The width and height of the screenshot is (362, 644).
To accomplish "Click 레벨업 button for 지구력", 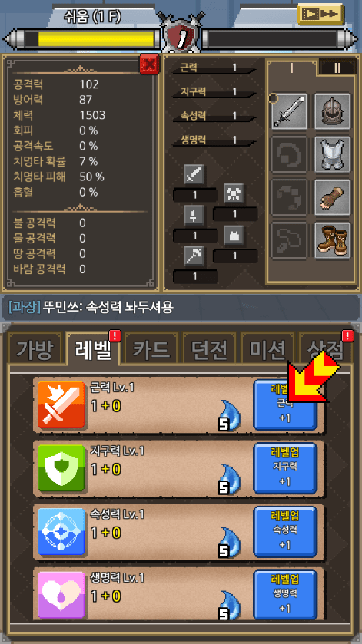I will tap(284, 468).
